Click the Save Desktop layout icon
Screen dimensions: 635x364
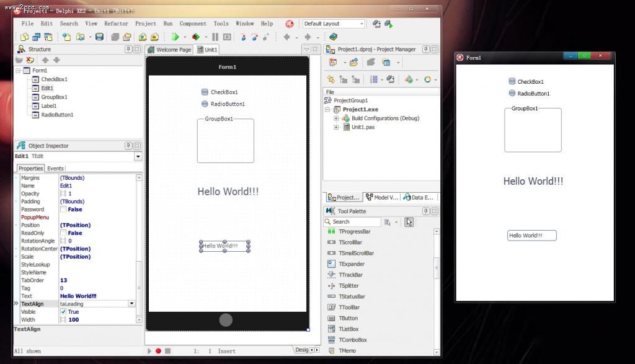pos(376,24)
